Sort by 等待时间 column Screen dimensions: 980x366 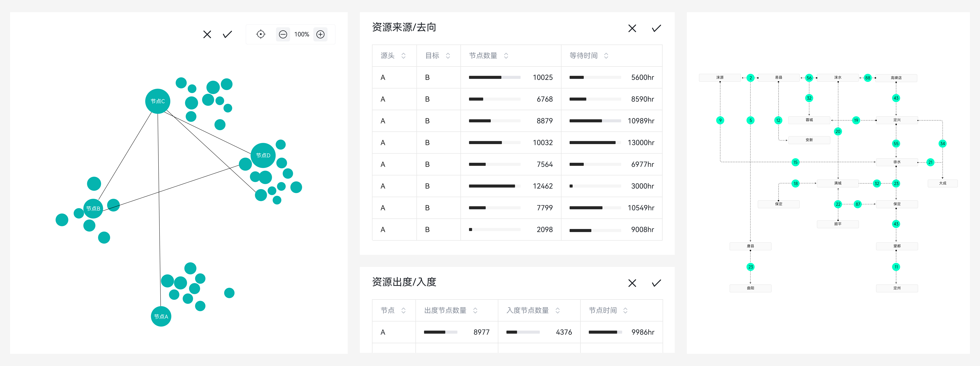point(606,56)
